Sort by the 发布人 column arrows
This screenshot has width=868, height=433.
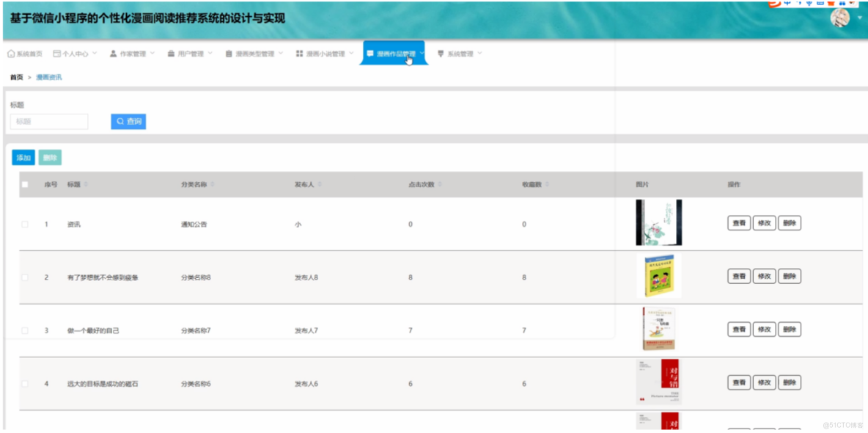click(320, 185)
